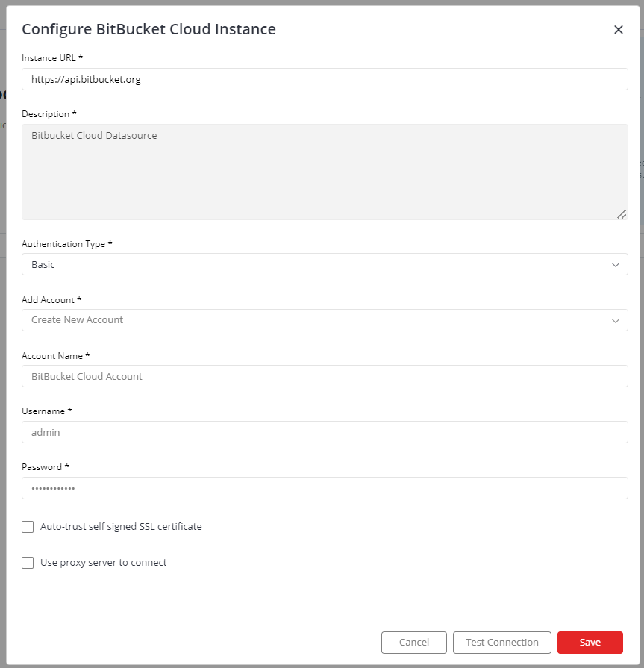
Task: Enable Auto-trust self signed SSL certificate
Action: point(28,527)
